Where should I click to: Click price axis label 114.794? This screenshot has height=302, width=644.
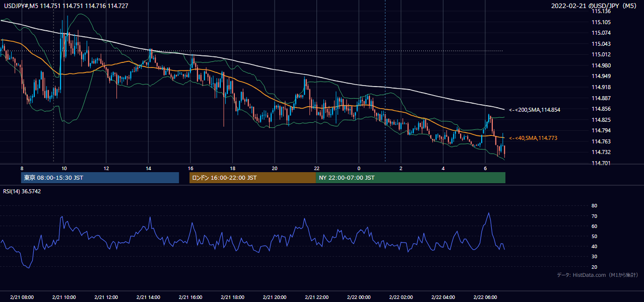601,130
